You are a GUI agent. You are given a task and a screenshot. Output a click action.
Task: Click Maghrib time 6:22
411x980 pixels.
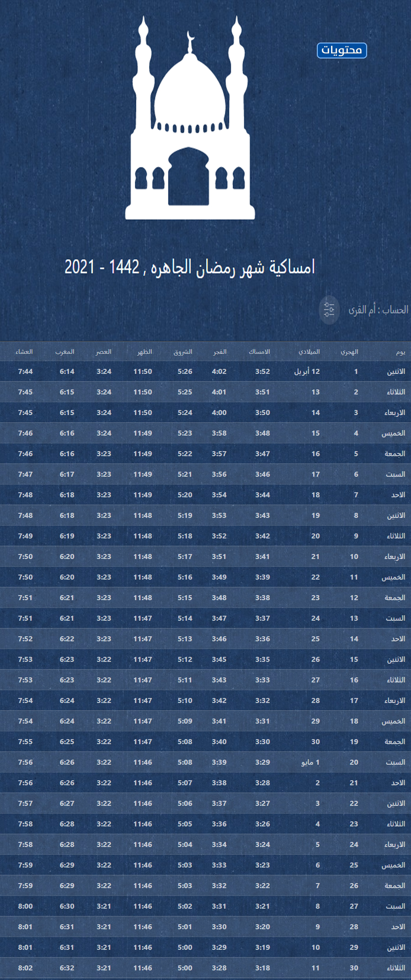(x=67, y=639)
